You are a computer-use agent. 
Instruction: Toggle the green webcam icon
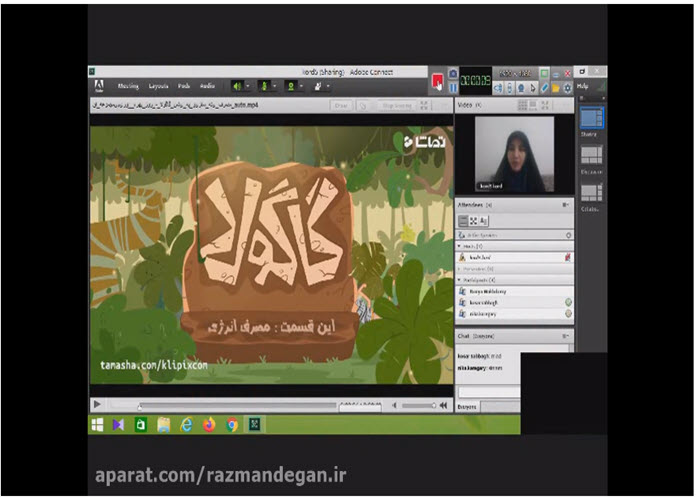pos(291,86)
